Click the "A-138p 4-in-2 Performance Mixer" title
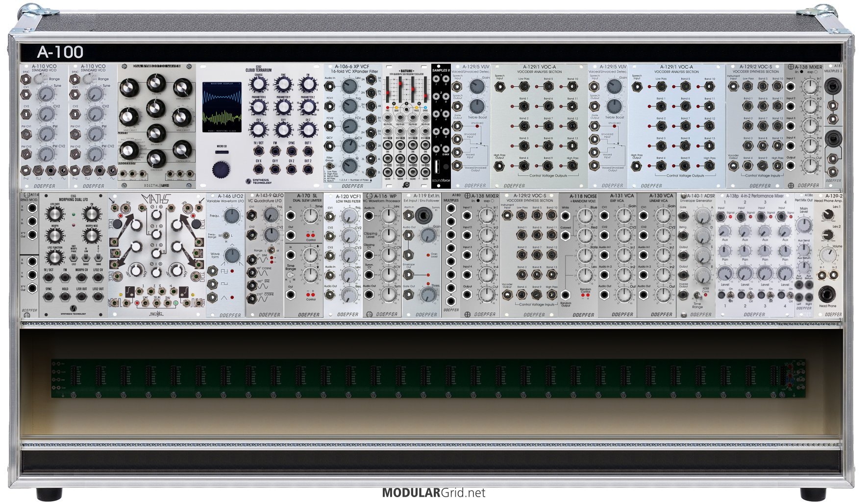 click(755, 196)
